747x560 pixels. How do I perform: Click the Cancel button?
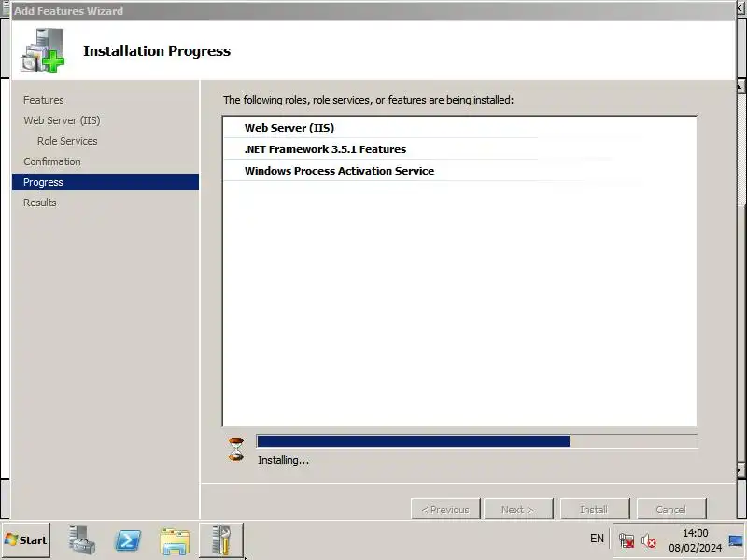click(670, 509)
